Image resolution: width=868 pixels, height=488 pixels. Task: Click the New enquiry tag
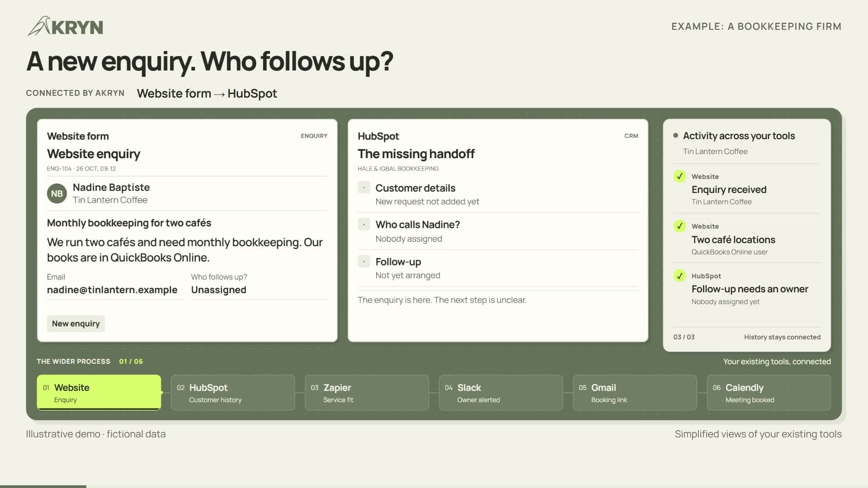76,324
